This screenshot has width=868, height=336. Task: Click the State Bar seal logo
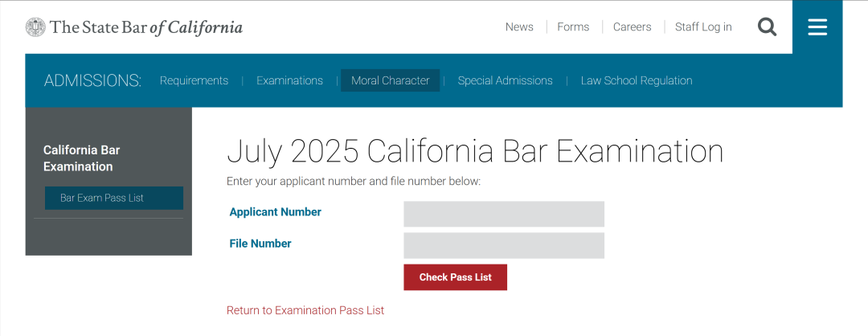[x=35, y=27]
